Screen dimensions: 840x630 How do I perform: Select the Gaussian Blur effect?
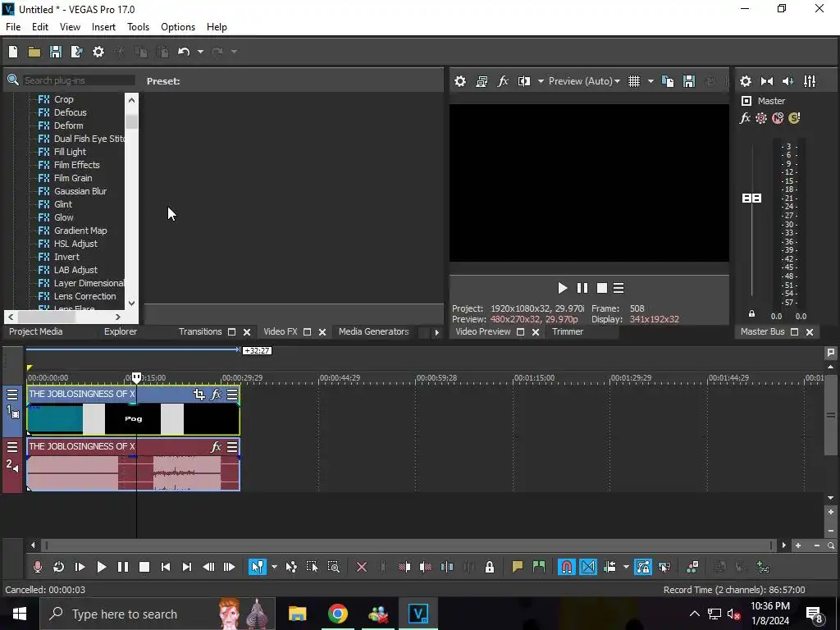point(80,191)
